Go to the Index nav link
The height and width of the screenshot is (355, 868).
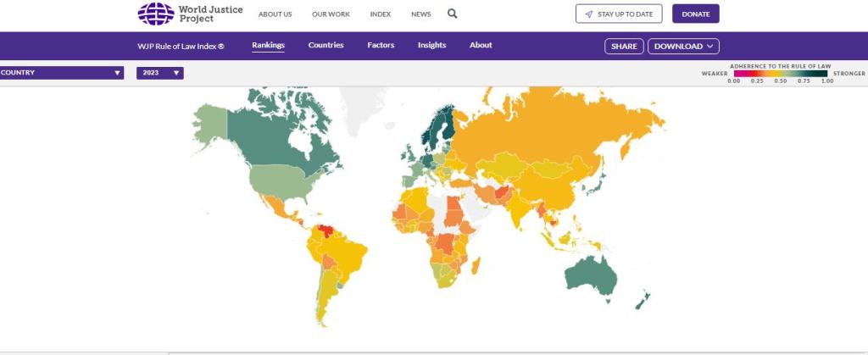point(381,14)
